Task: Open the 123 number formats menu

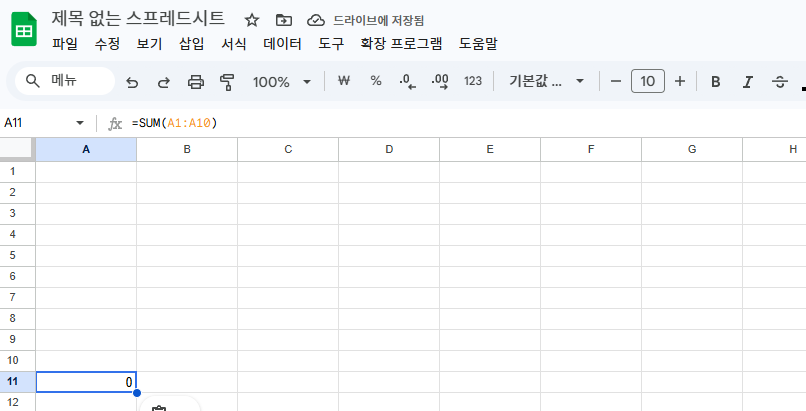Action: point(473,81)
